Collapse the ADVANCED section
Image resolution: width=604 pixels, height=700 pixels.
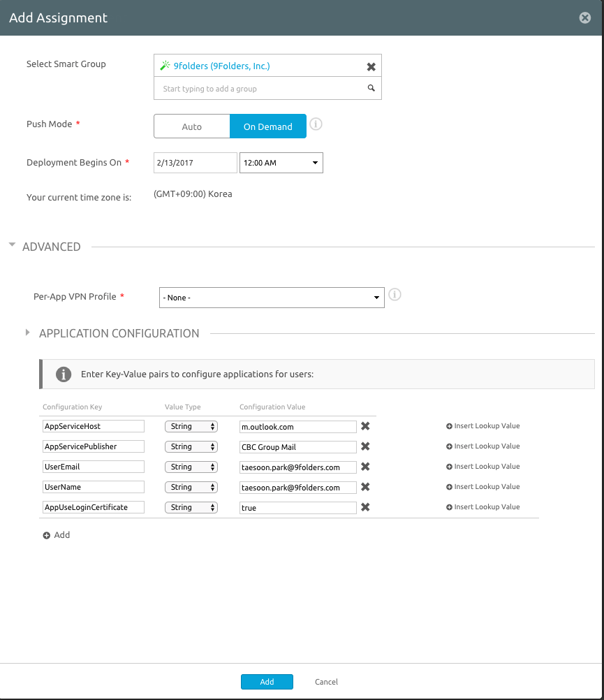point(12,245)
